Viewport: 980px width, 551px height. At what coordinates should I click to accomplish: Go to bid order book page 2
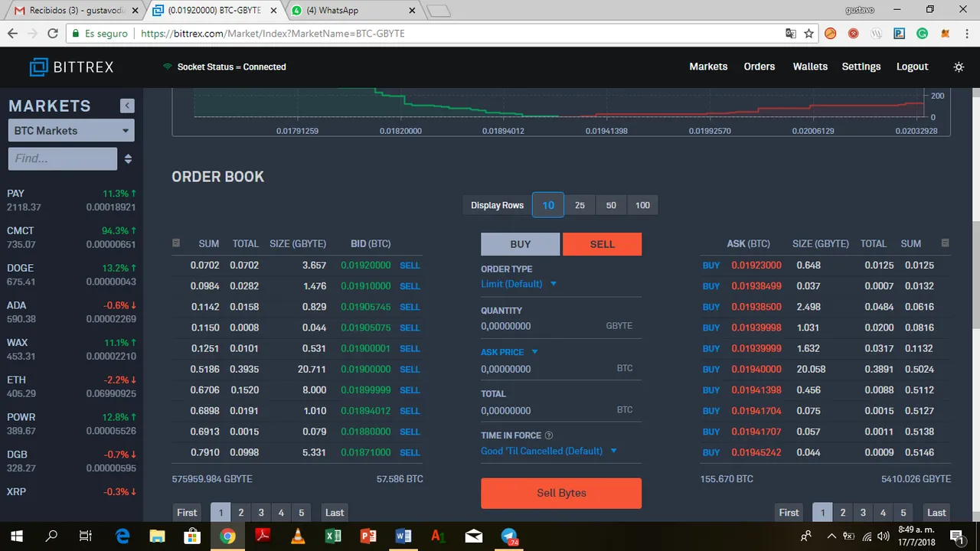tap(241, 513)
